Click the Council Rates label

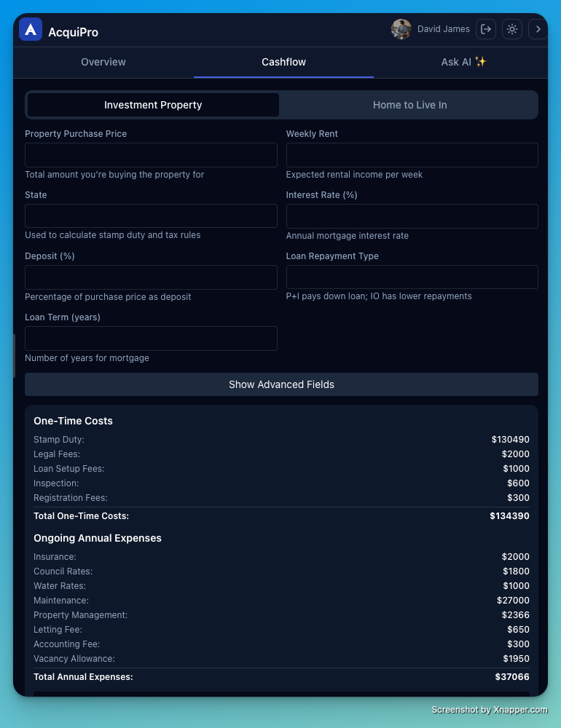click(63, 571)
